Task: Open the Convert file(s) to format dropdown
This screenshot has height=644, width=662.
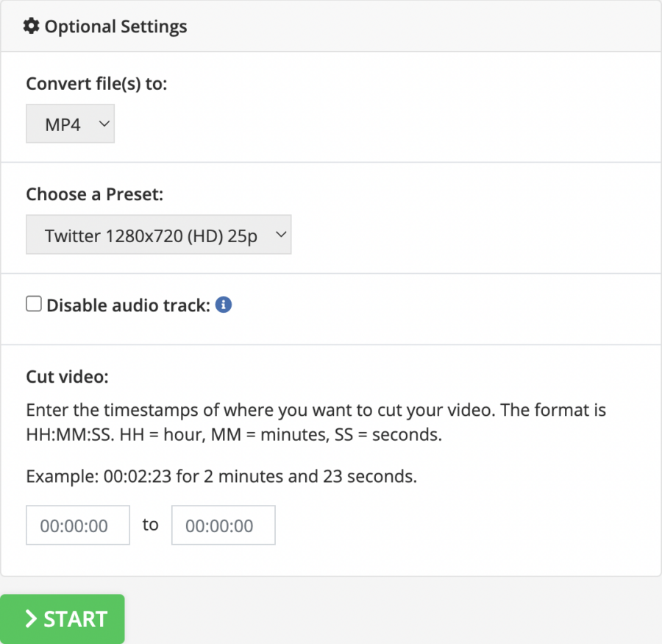Action: click(x=70, y=124)
